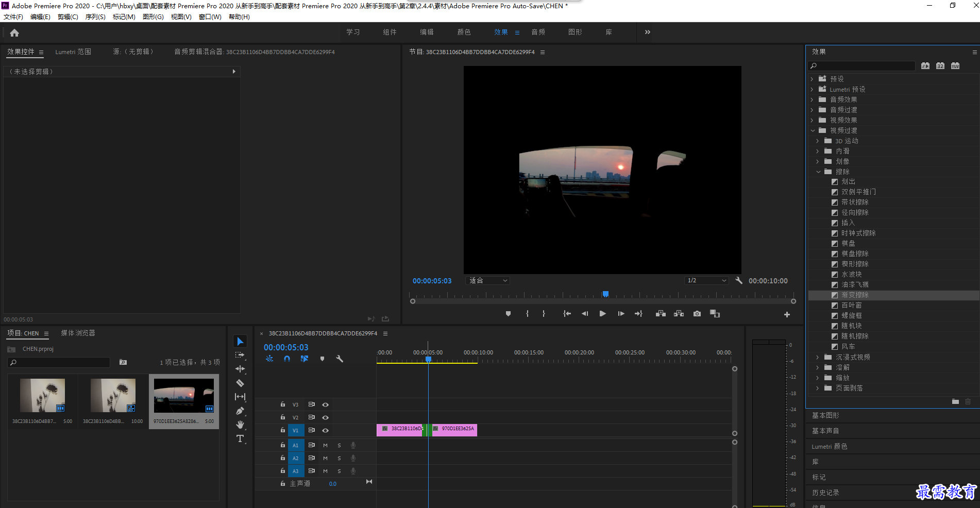The image size is (980, 508).
Task: Open the Lumetri 颜色 panel
Action: click(829, 446)
